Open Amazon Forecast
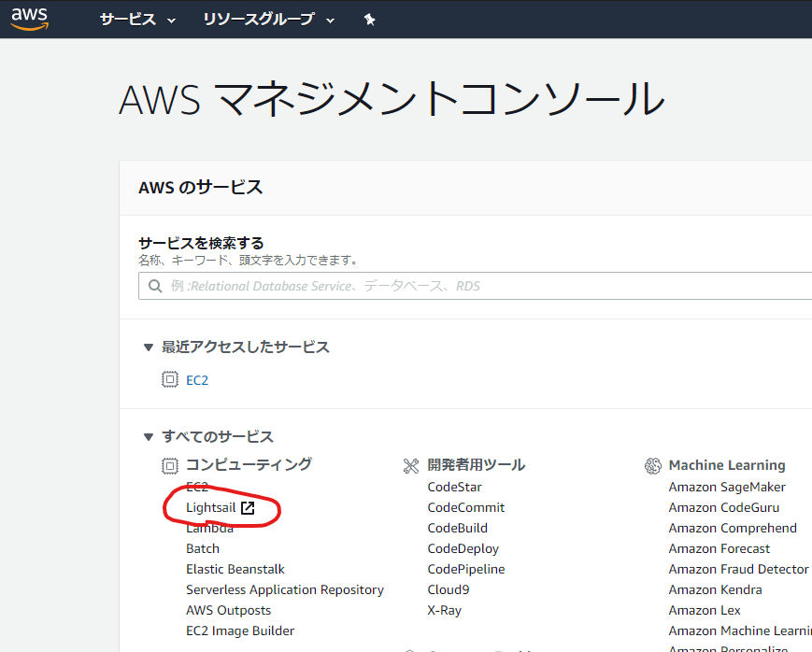812x652 pixels. 719,548
